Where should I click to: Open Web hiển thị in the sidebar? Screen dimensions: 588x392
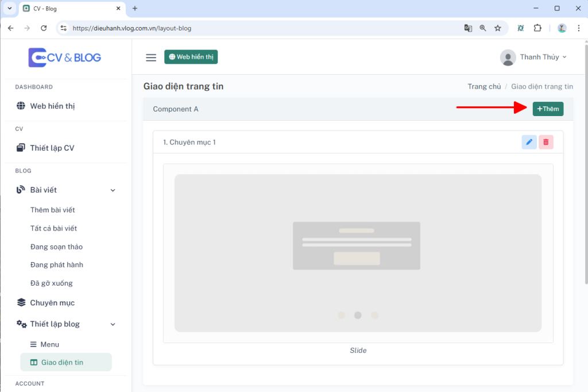[x=52, y=106]
